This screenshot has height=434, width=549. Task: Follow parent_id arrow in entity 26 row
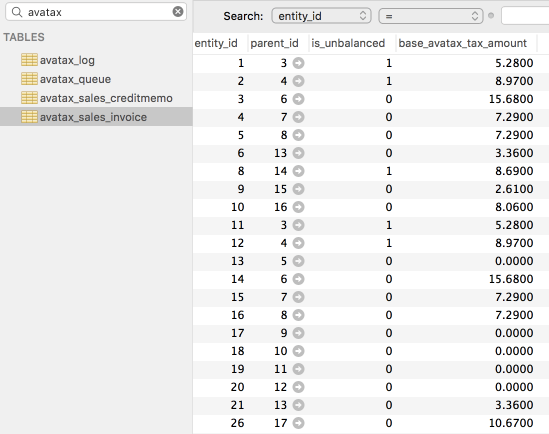coord(298,423)
